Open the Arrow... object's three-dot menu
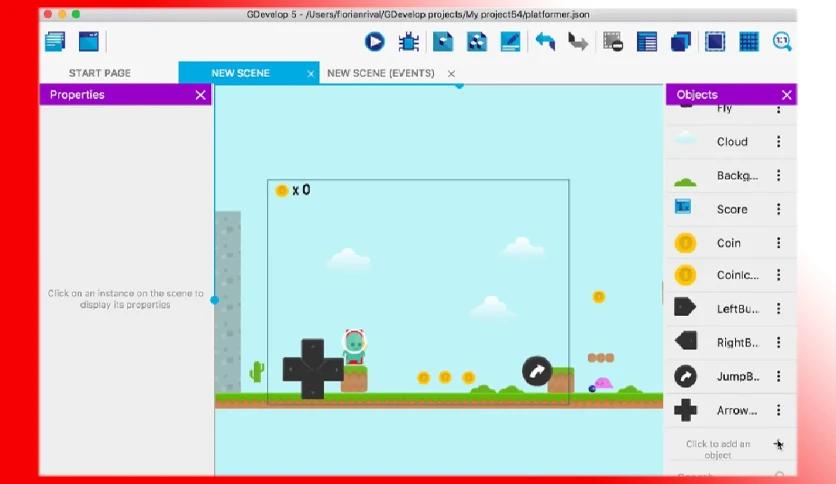 (x=778, y=410)
